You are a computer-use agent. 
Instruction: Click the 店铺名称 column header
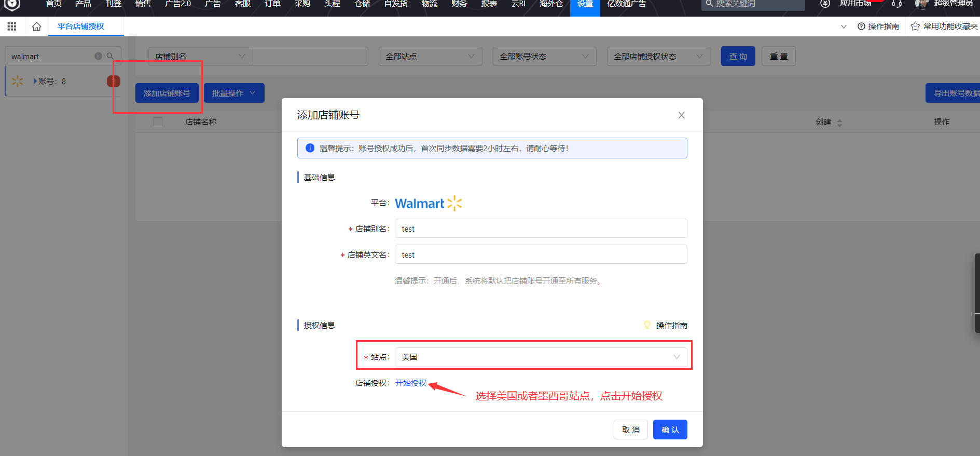(x=201, y=122)
